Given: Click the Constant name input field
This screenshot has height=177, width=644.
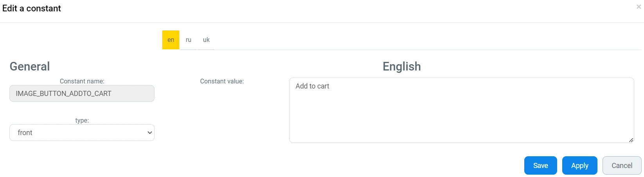Looking at the screenshot, I should tap(82, 94).
